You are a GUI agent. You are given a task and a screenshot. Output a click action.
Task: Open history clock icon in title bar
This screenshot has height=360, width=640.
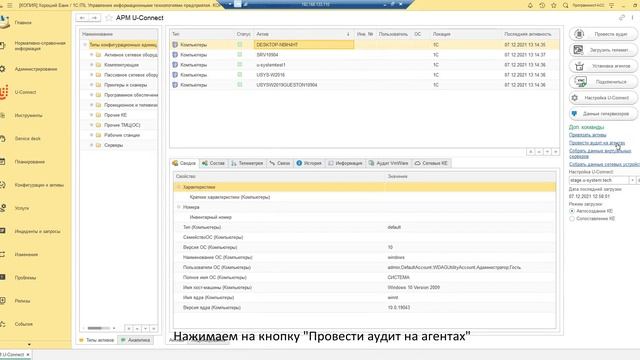click(542, 5)
